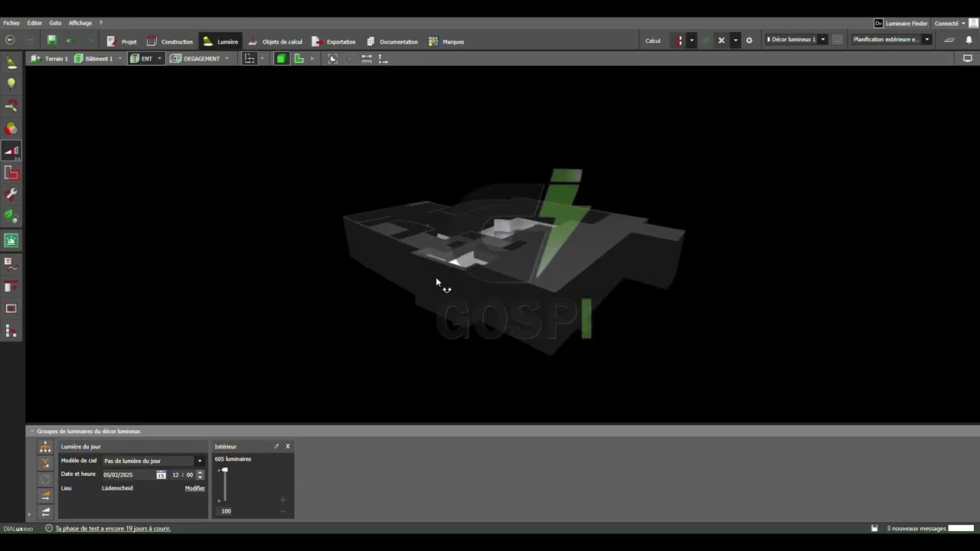Open the Documentation tab
The height and width of the screenshot is (551, 980).
(392, 41)
